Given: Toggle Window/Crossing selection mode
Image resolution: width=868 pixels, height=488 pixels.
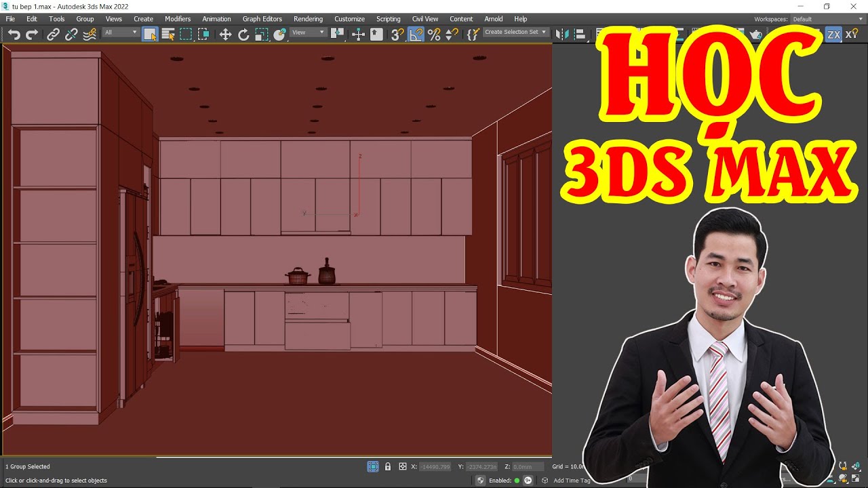Looking at the screenshot, I should [203, 35].
